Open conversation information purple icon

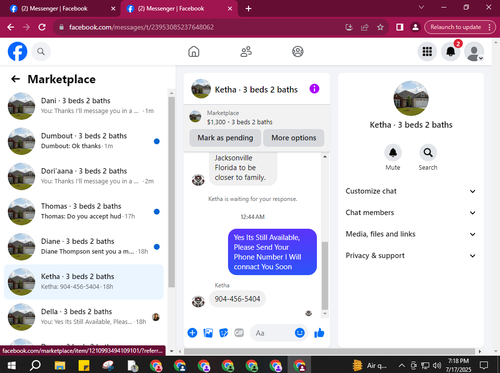click(x=314, y=89)
